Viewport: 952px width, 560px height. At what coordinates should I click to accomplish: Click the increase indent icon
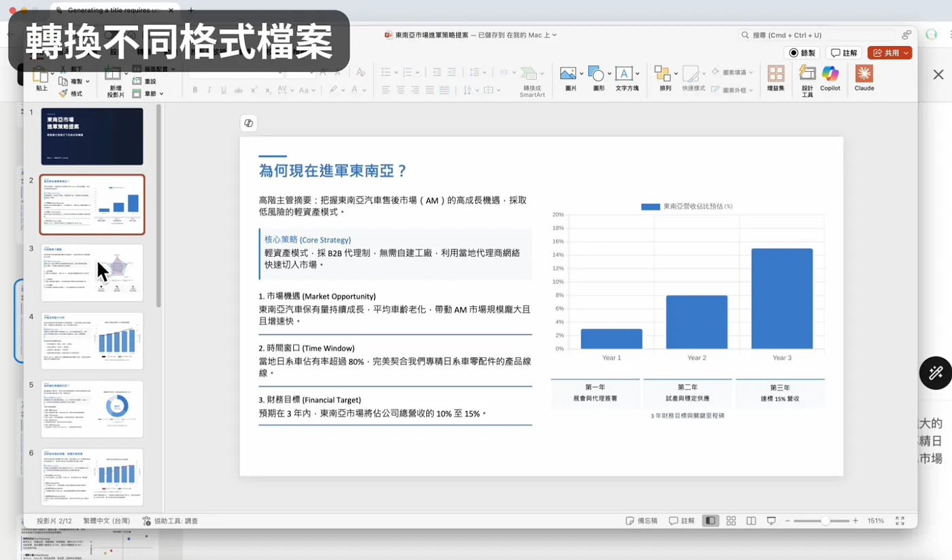(x=452, y=72)
